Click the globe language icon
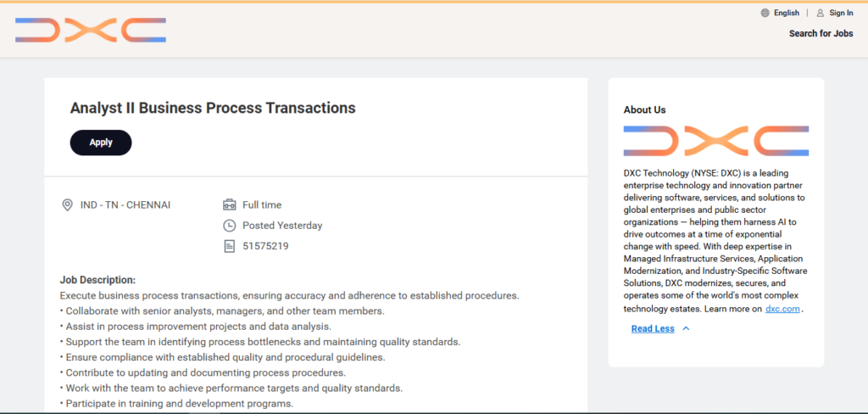 765,13
